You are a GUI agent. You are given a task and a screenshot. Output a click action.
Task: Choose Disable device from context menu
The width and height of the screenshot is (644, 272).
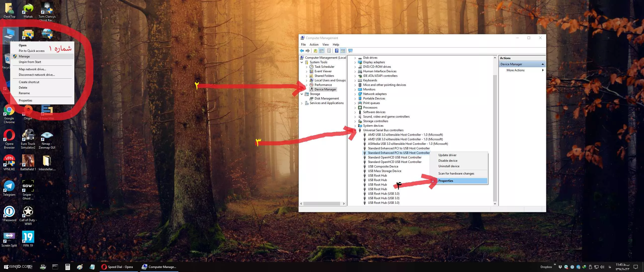[x=459, y=161]
